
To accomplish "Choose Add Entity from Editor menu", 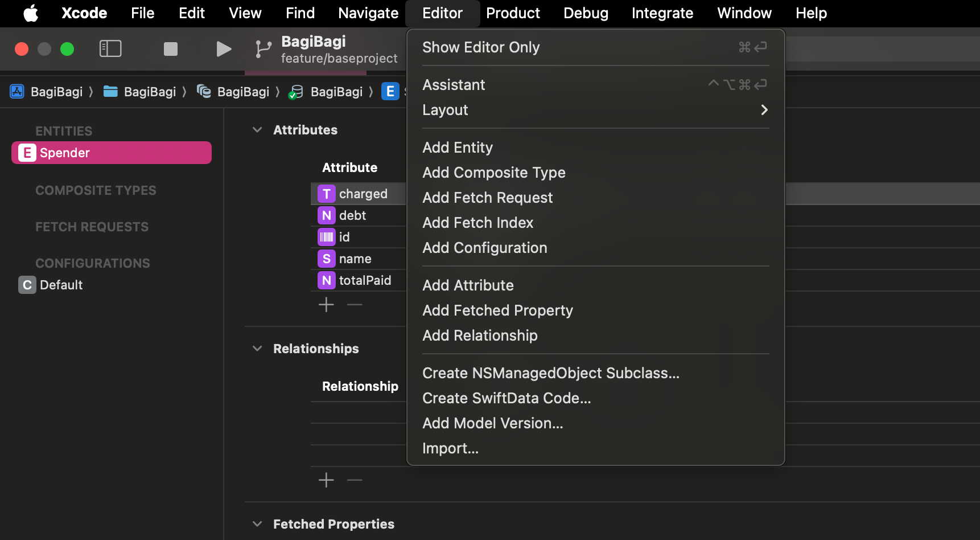I will (x=458, y=148).
